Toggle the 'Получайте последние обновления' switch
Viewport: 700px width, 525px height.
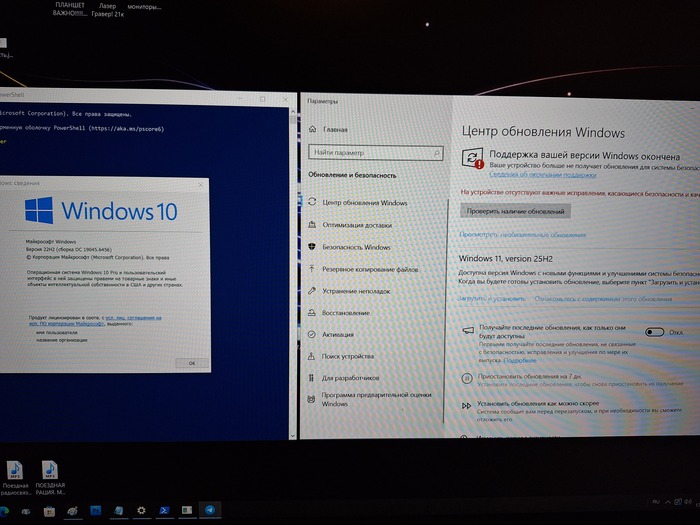point(654,332)
